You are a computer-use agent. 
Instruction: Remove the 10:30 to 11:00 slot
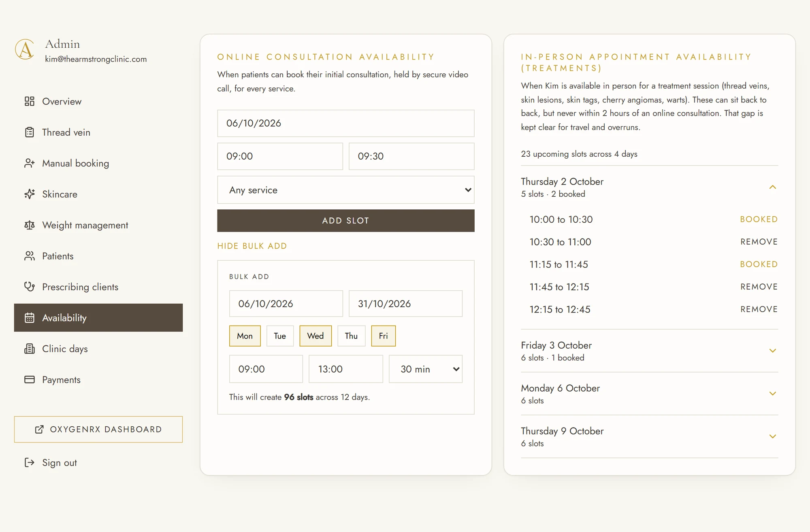759,242
